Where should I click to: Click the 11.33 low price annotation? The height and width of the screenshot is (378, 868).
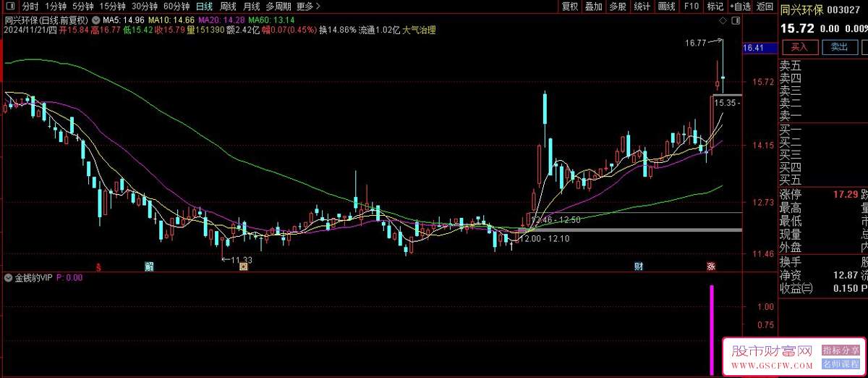(x=242, y=259)
